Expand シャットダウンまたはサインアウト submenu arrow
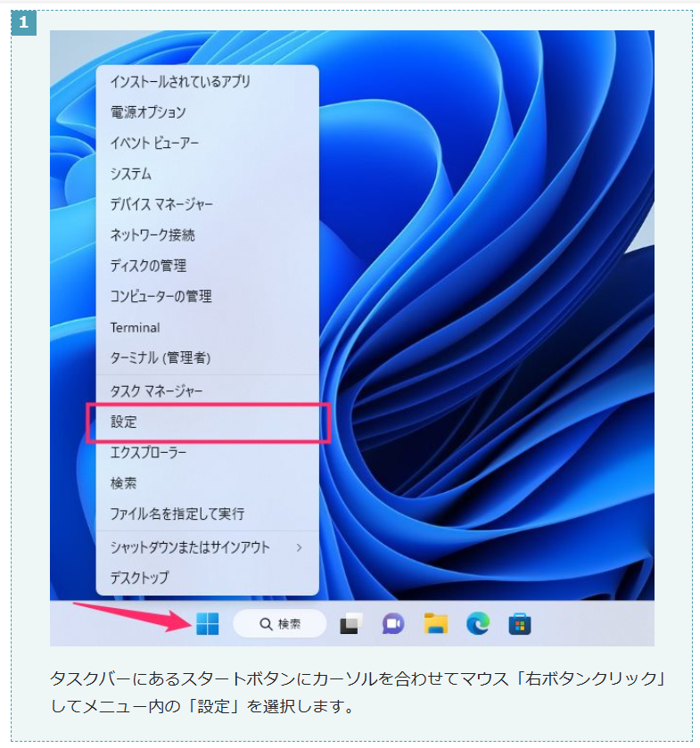Image resolution: width=700 pixels, height=748 pixels. pos(300,547)
